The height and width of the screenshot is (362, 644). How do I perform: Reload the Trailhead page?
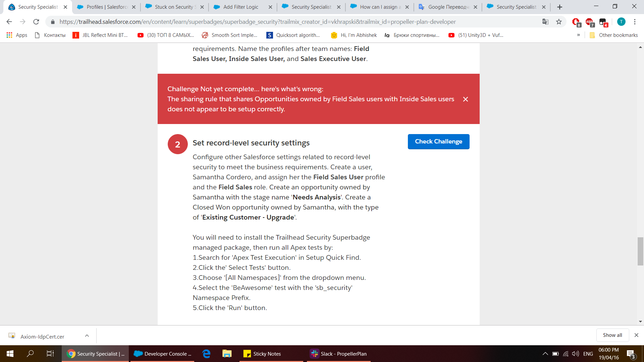pos(36,22)
